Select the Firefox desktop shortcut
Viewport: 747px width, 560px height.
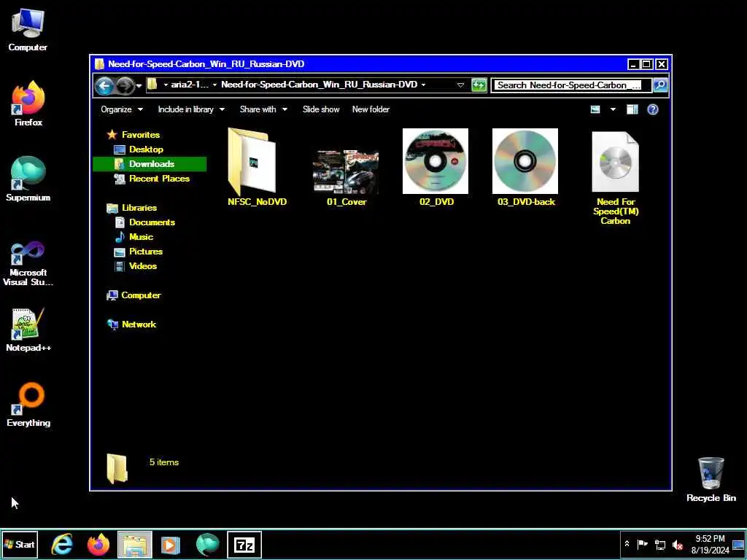[x=28, y=104]
